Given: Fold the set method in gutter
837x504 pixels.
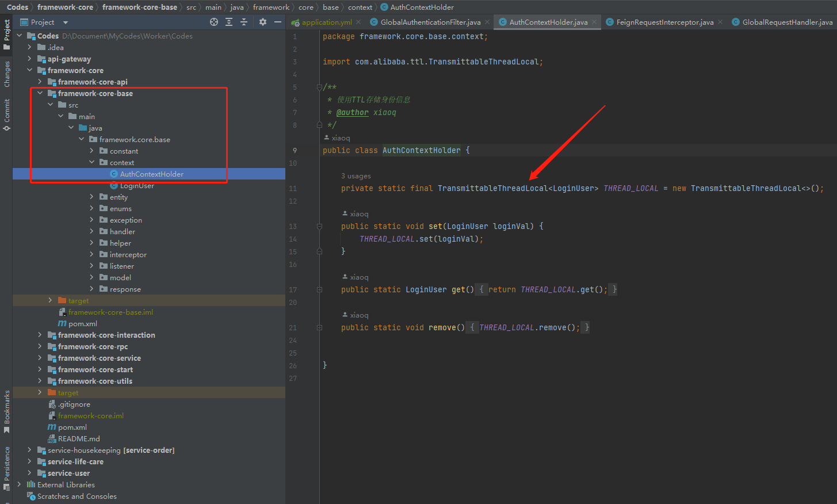Looking at the screenshot, I should tap(319, 226).
